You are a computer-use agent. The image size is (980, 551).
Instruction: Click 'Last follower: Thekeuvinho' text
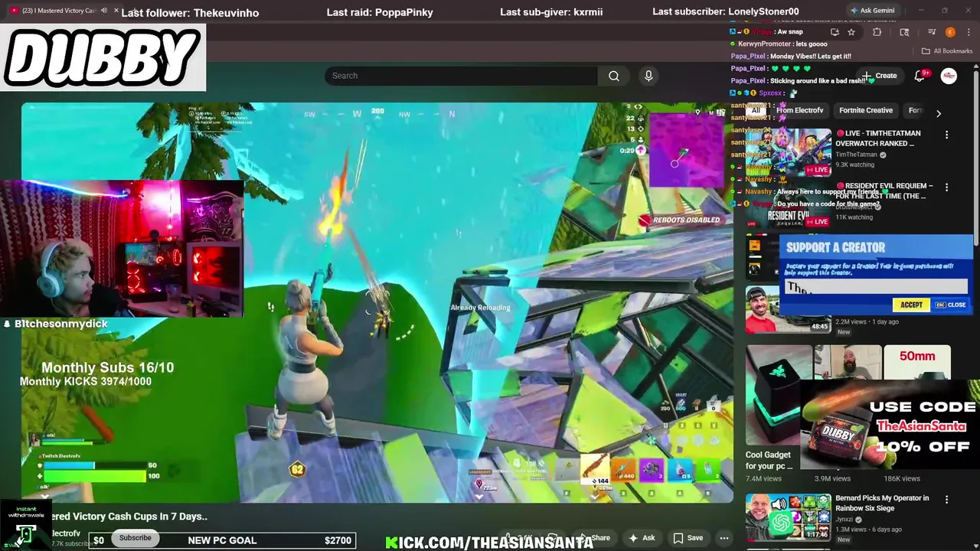click(190, 12)
